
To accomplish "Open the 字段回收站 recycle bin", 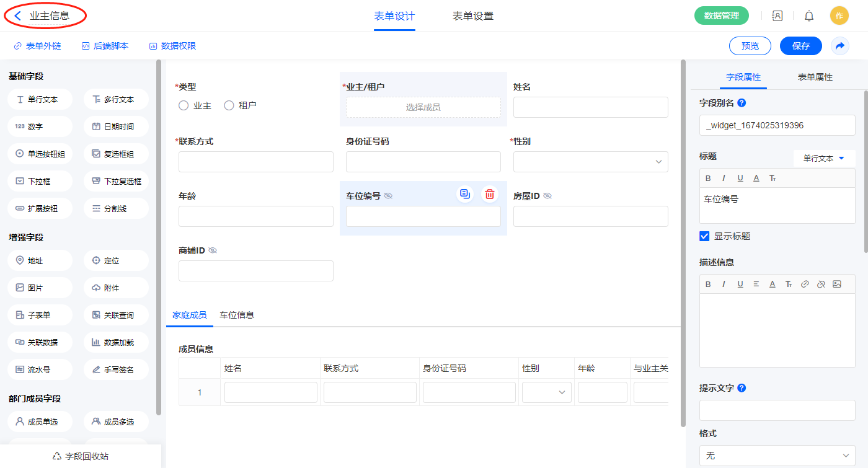I will pos(81,456).
